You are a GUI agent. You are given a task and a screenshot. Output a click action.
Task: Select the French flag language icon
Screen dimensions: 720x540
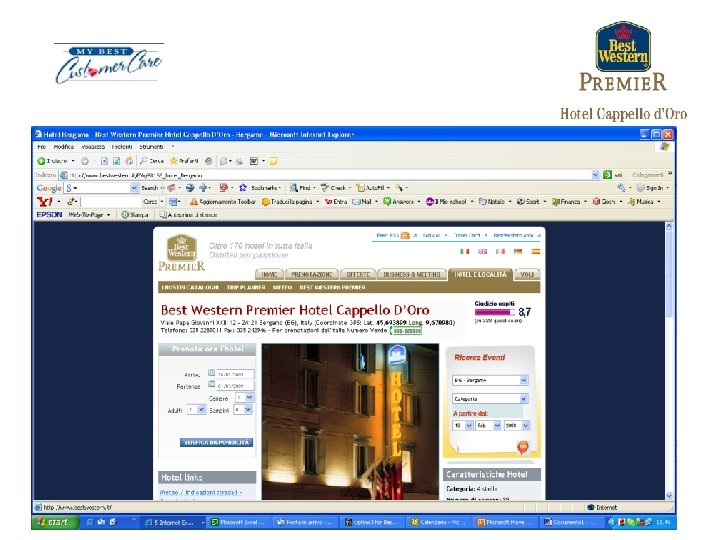(500, 251)
